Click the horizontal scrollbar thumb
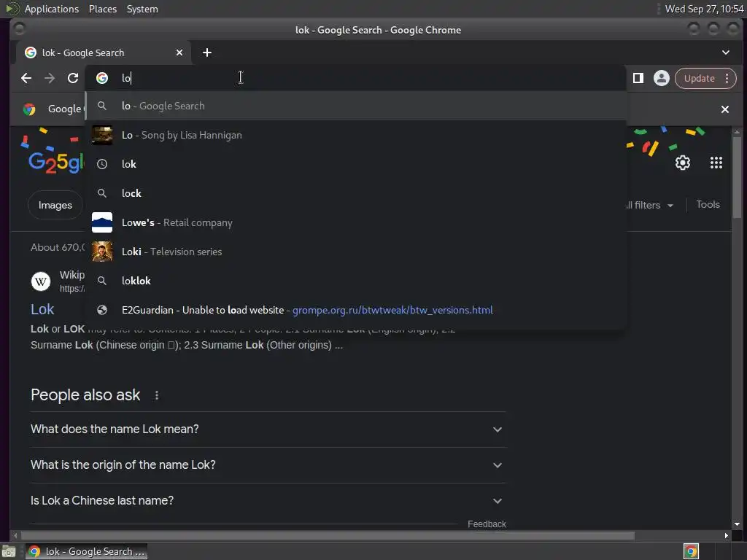The height and width of the screenshot is (560, 747). [328, 536]
